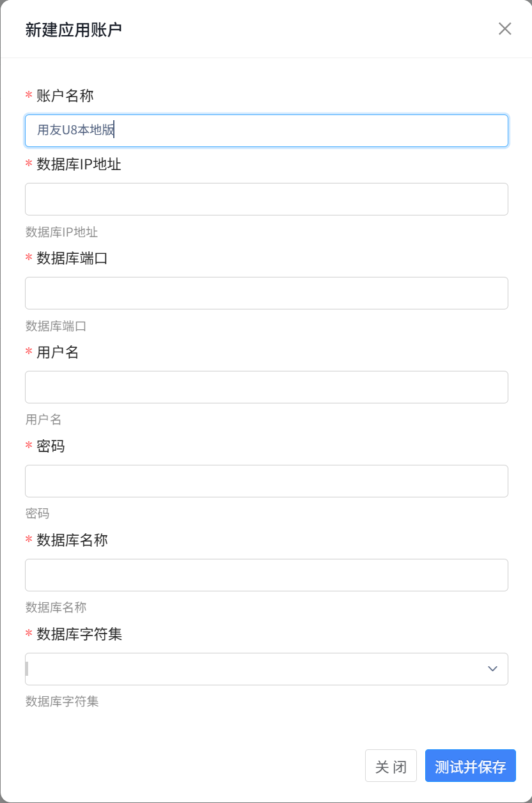Expand the charset list via the chevron arrow
The width and height of the screenshot is (532, 803).
[492, 669]
